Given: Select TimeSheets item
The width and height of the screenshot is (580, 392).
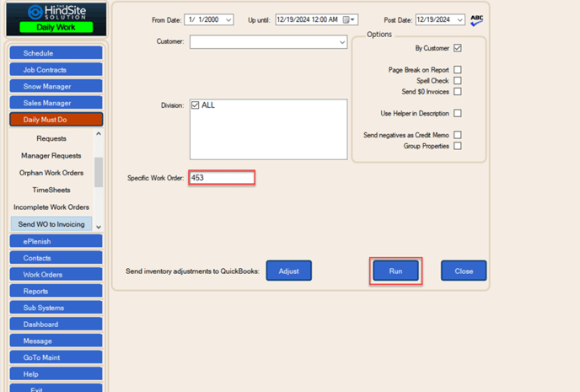Looking at the screenshot, I should (51, 190).
